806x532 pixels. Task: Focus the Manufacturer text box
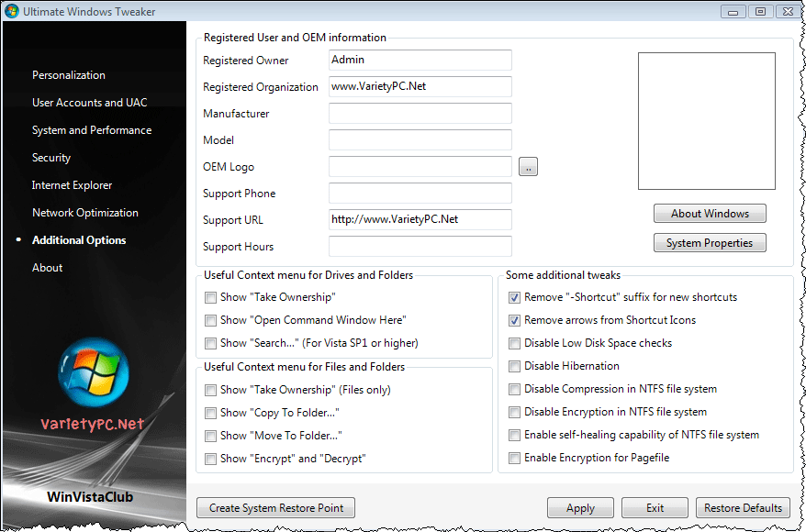(x=420, y=114)
